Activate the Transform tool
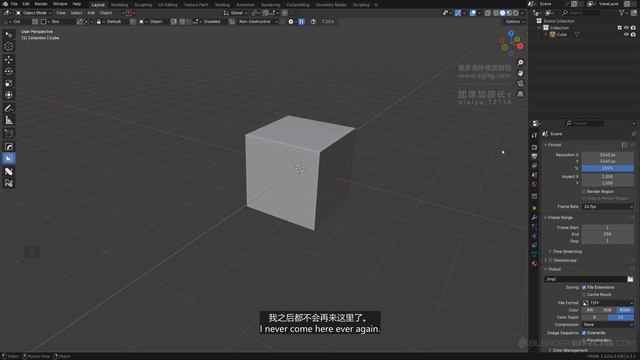The image size is (640, 360). (x=9, y=95)
